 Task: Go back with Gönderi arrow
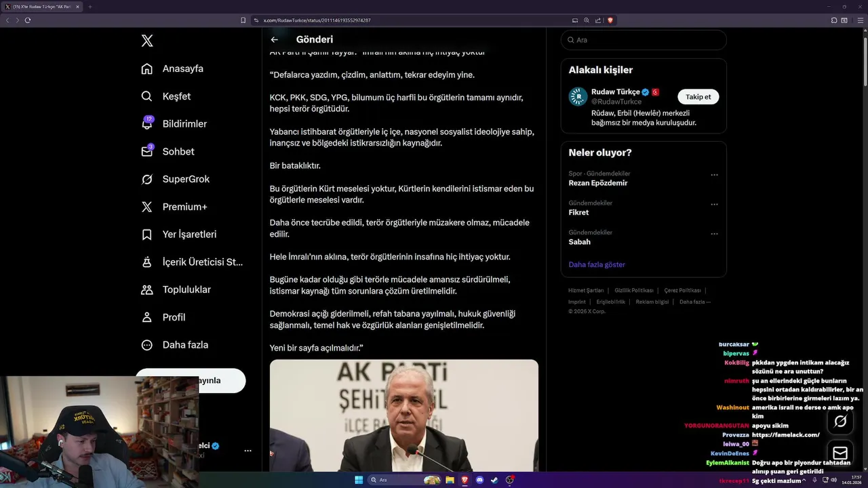pyautogui.click(x=274, y=39)
